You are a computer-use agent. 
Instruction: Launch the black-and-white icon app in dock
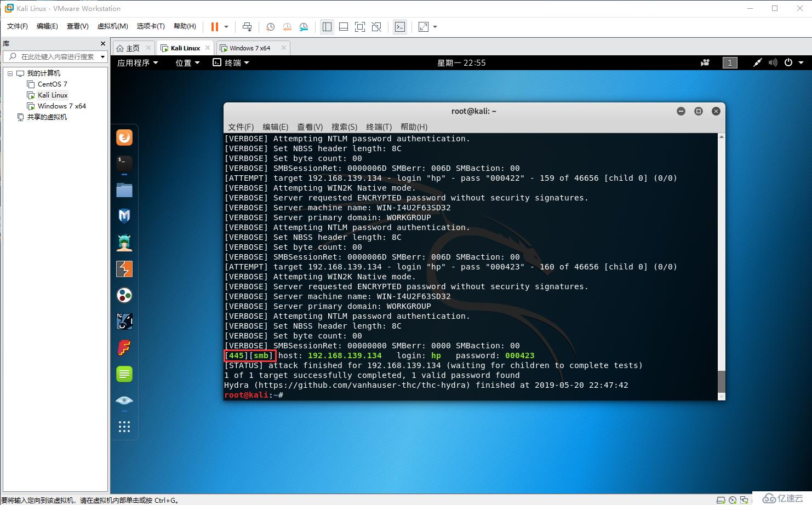(x=124, y=322)
